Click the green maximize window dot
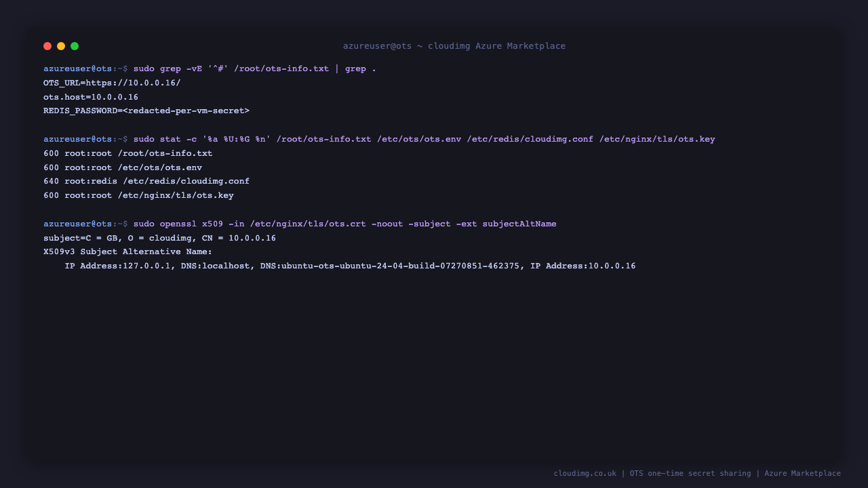This screenshot has width=868, height=488. pos(75,46)
